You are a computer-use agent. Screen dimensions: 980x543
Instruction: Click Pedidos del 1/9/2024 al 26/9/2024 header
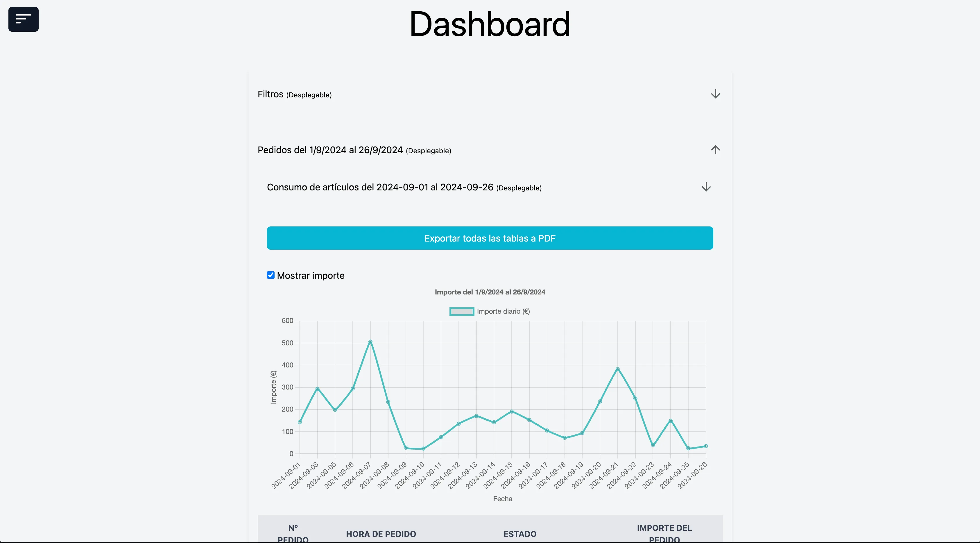(x=354, y=150)
